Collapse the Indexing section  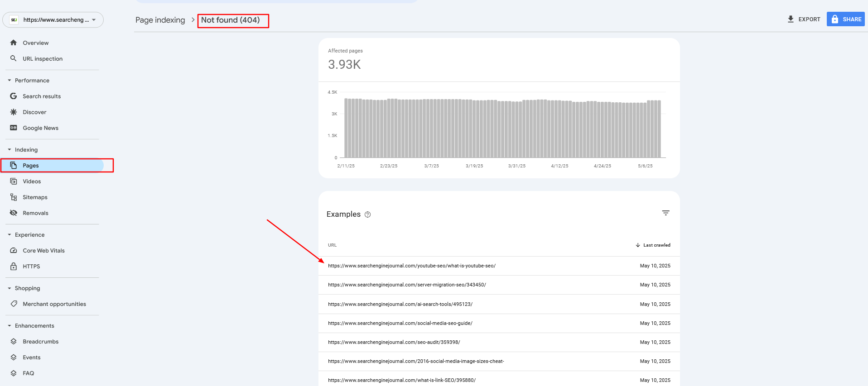click(x=10, y=149)
